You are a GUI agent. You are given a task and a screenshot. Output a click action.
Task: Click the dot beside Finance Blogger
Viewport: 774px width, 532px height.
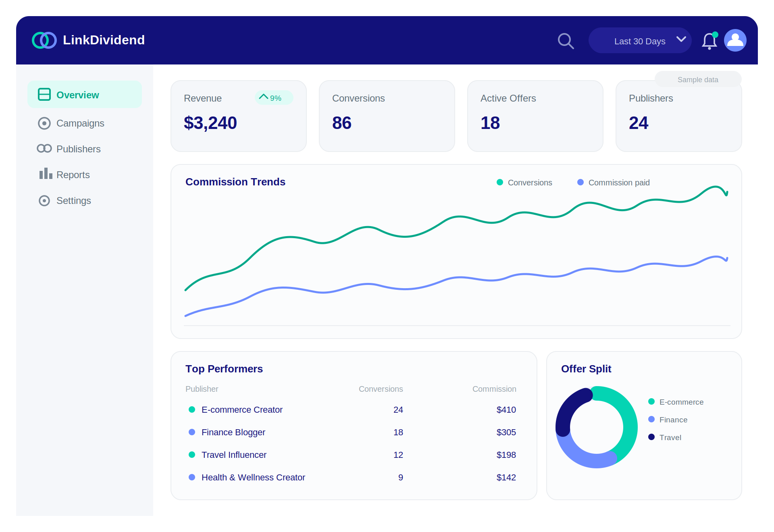point(192,432)
